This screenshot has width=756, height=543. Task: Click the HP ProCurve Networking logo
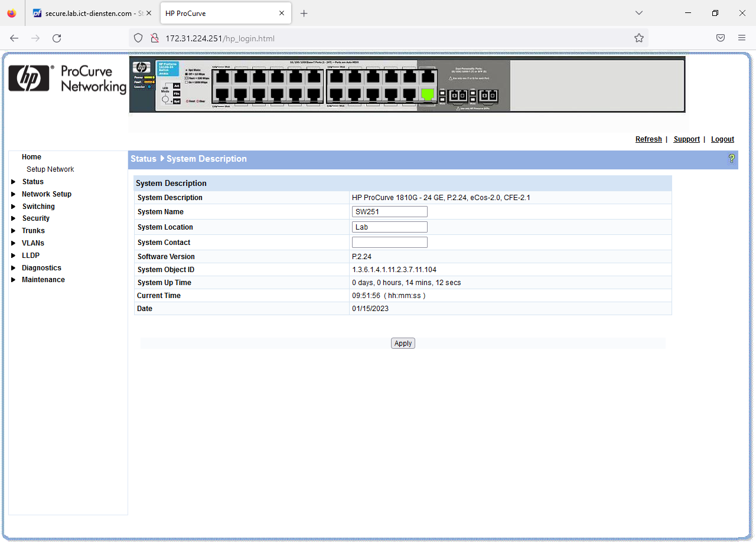[67, 78]
